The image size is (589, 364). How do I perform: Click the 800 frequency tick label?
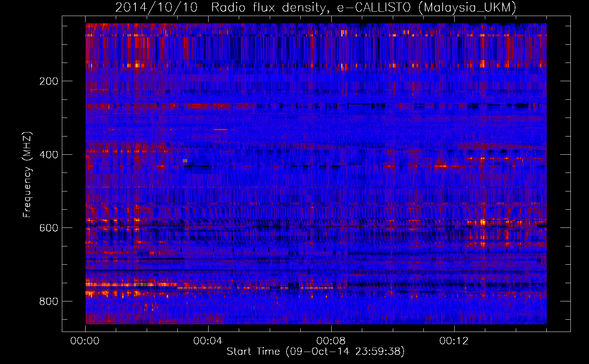pos(48,301)
